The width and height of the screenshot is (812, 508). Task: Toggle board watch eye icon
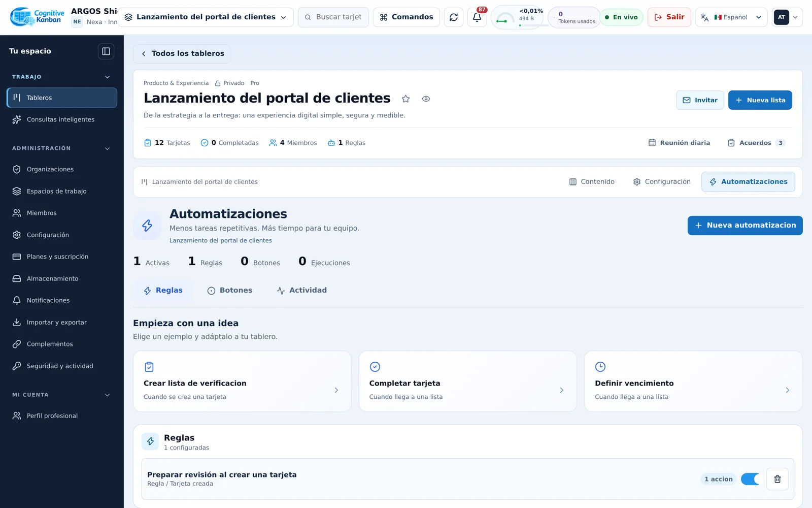[x=426, y=99]
